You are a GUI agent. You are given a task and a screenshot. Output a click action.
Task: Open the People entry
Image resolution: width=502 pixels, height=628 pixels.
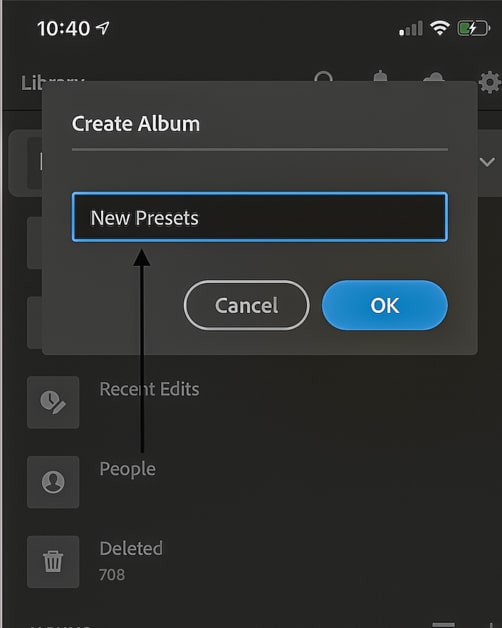pos(127,469)
